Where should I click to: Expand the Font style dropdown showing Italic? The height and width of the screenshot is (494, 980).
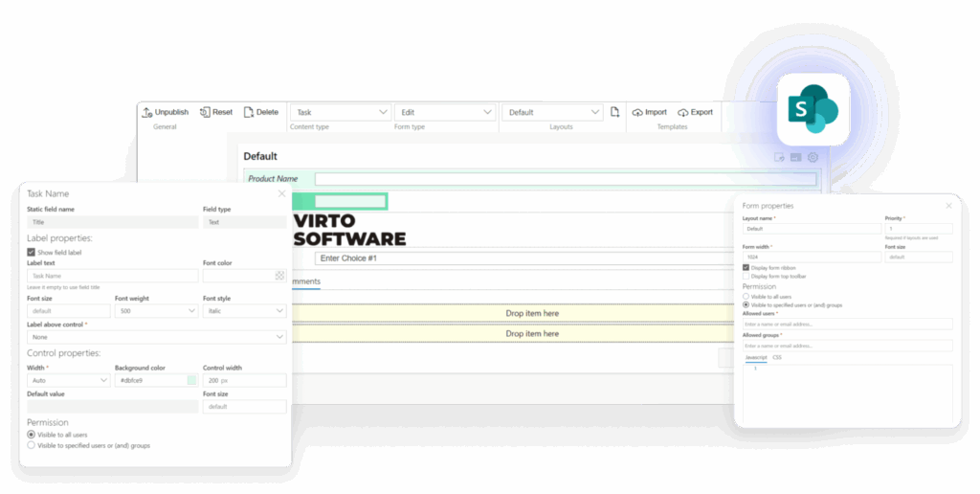point(244,311)
